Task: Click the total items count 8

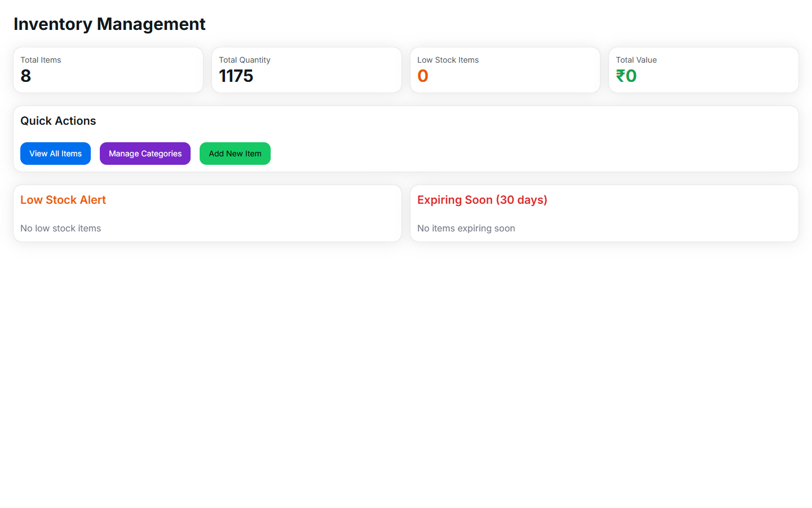Action: click(26, 76)
